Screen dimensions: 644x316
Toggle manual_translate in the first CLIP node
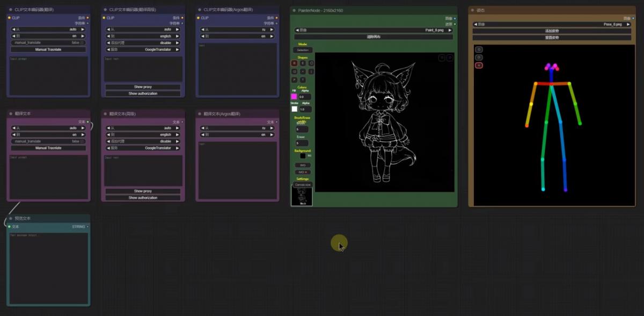pyautogui.click(x=48, y=42)
